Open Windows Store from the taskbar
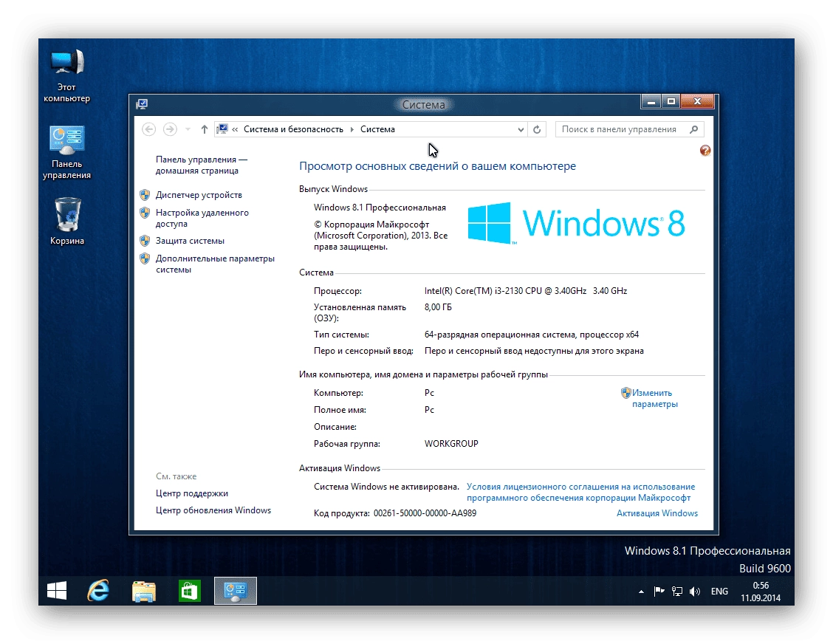This screenshot has width=833, height=644. click(190, 591)
